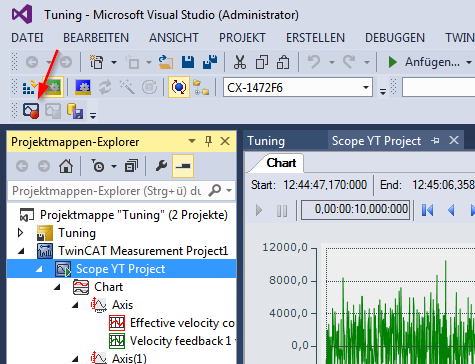This screenshot has height=364, width=475.
Task: Start the Scope record button
Action: coord(31,111)
